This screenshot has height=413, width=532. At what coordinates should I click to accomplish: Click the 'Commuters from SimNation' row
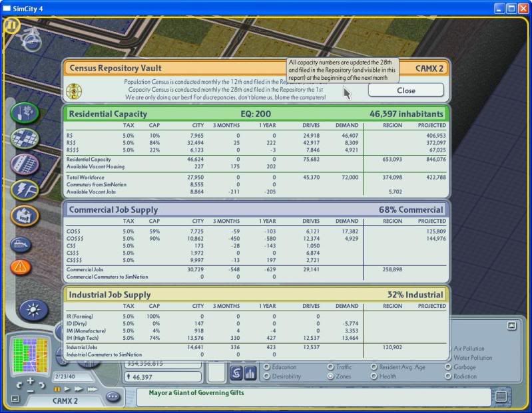(x=256, y=184)
